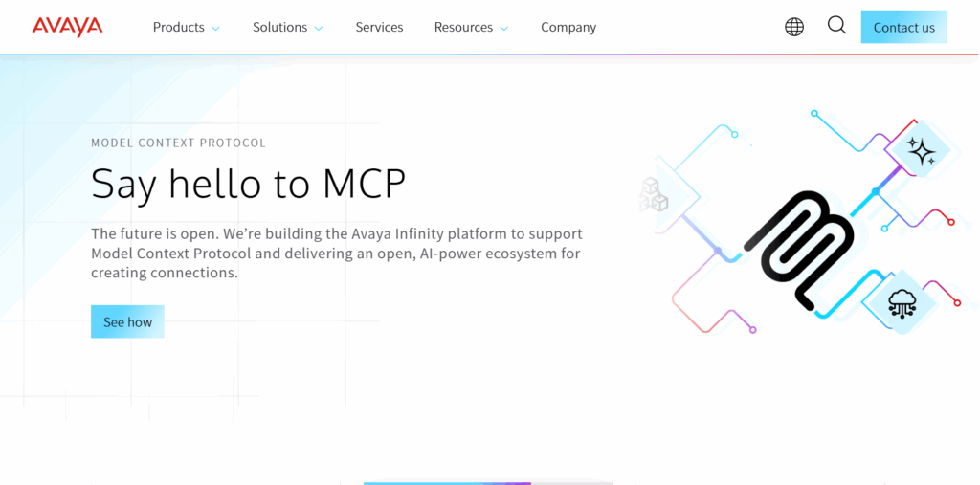This screenshot has height=485, width=980.
Task: Click the 'MODEL CONTEXT PROTOCOL' label
Action: pyautogui.click(x=179, y=143)
